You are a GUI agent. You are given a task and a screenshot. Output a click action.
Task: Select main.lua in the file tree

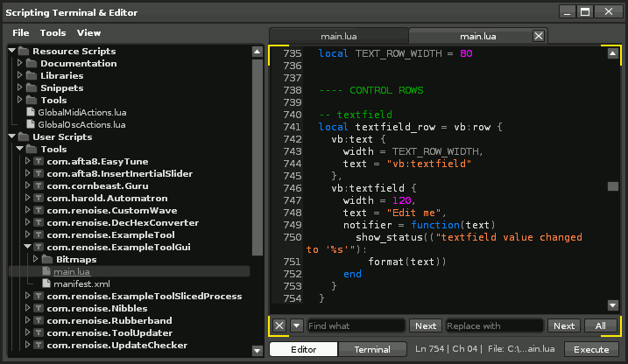pyautogui.click(x=72, y=271)
